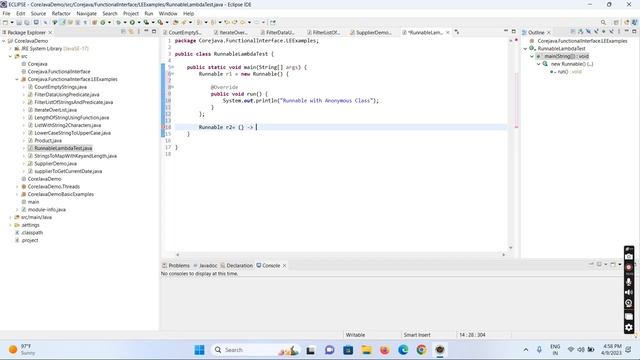Show the hidden editor tabs list
Viewport: 640px width, 360px height.
pos(457,32)
